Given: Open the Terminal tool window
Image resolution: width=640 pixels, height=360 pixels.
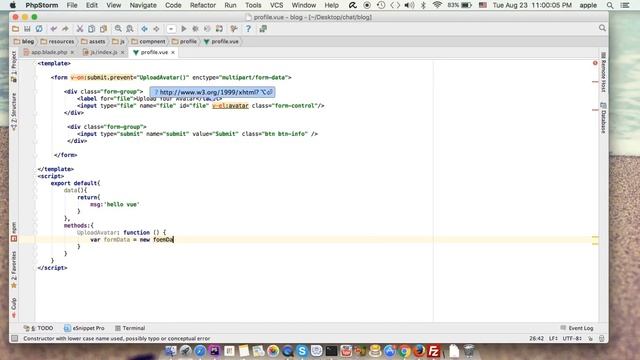Looking at the screenshot, I should click(130, 328).
